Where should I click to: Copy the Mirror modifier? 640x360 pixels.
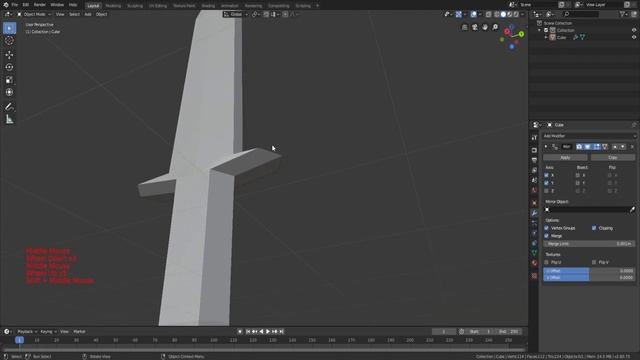[x=613, y=158]
